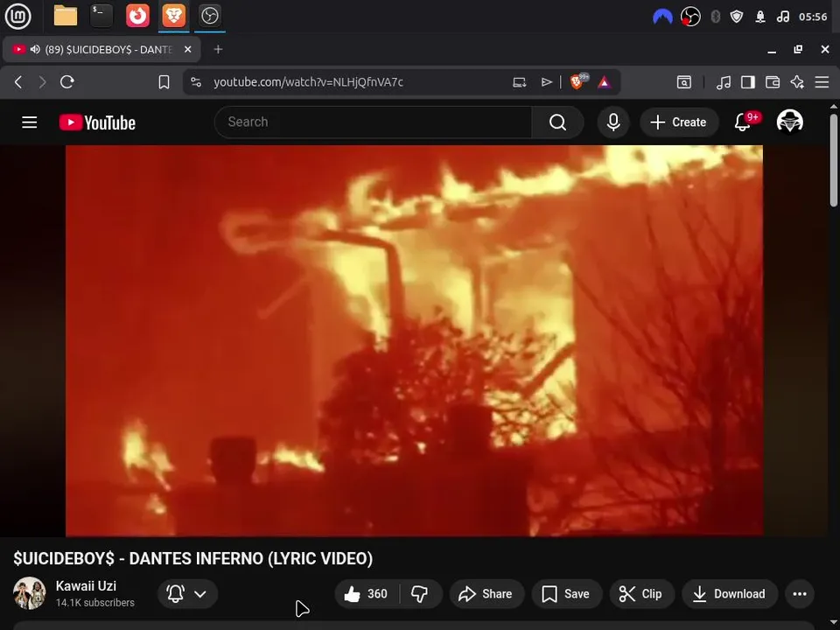The width and height of the screenshot is (840, 630).
Task: Click the OBS recording tray icon
Action: click(690, 17)
